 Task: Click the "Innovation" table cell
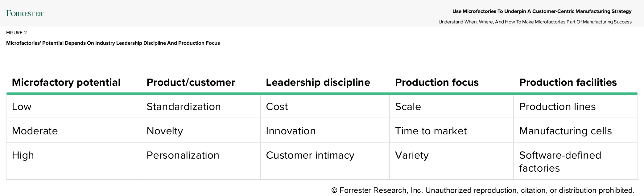point(291,131)
